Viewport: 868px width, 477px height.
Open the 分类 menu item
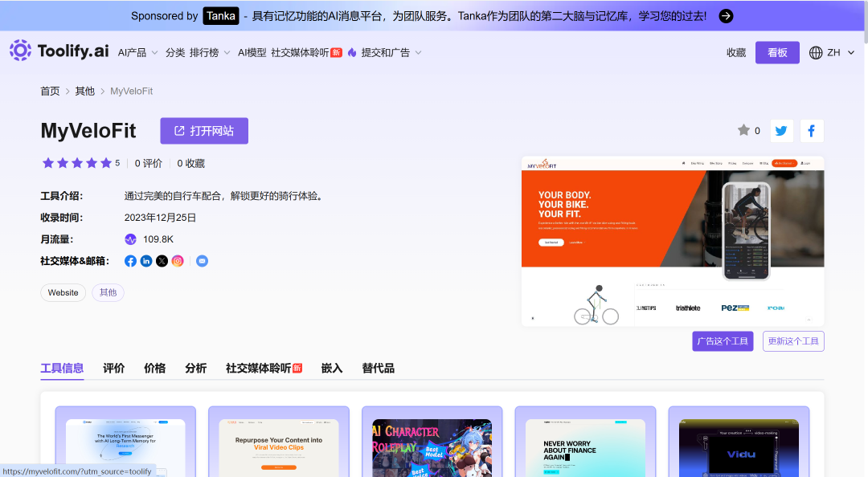(x=175, y=52)
